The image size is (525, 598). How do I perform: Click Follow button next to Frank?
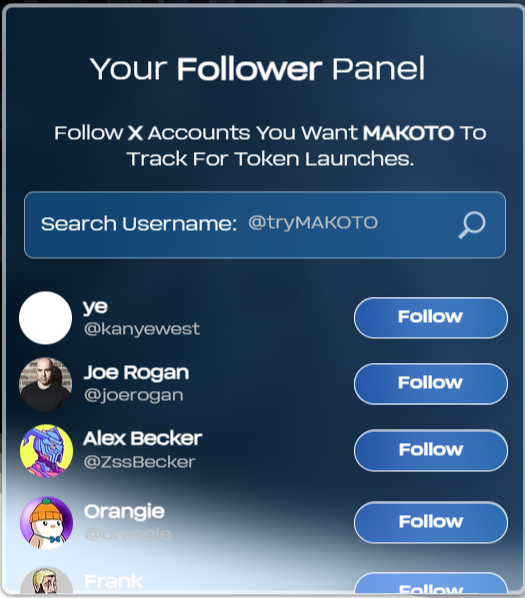(431, 584)
